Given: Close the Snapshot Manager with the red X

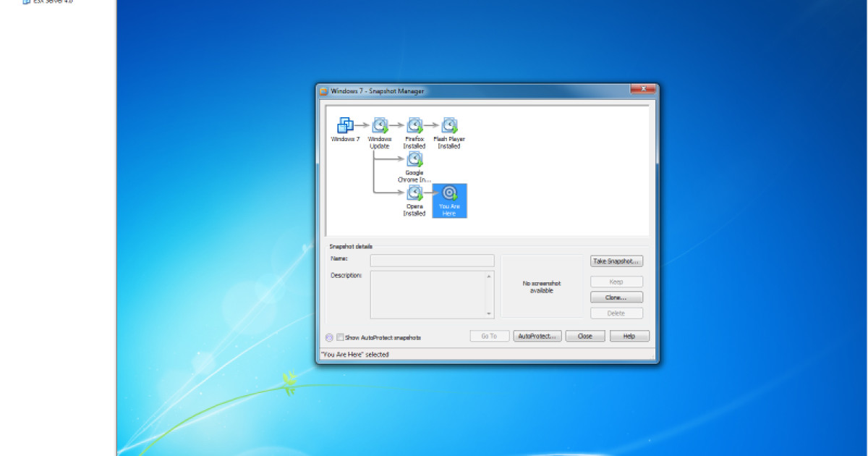Looking at the screenshot, I should tap(642, 90).
